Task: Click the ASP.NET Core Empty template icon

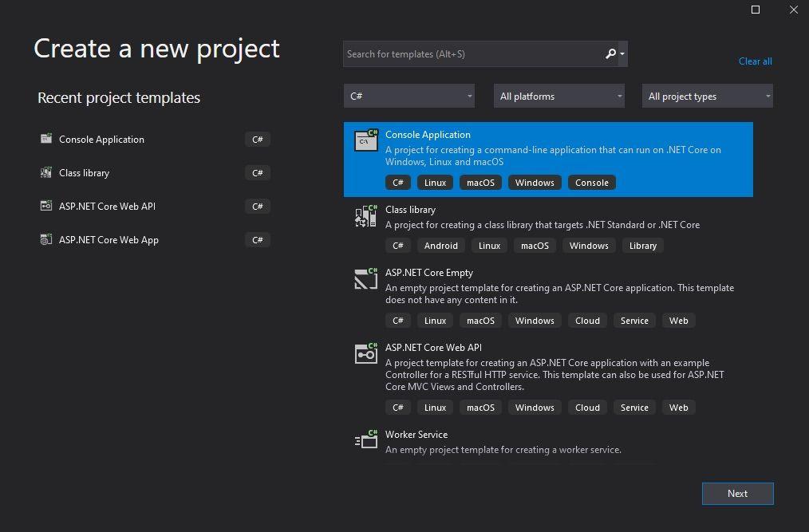Action: [365, 278]
